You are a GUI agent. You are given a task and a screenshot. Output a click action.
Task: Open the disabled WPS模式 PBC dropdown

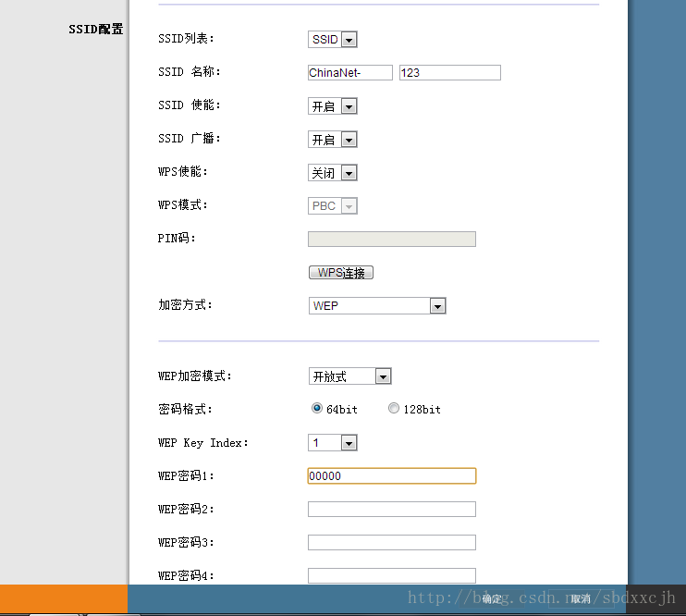[x=333, y=205]
